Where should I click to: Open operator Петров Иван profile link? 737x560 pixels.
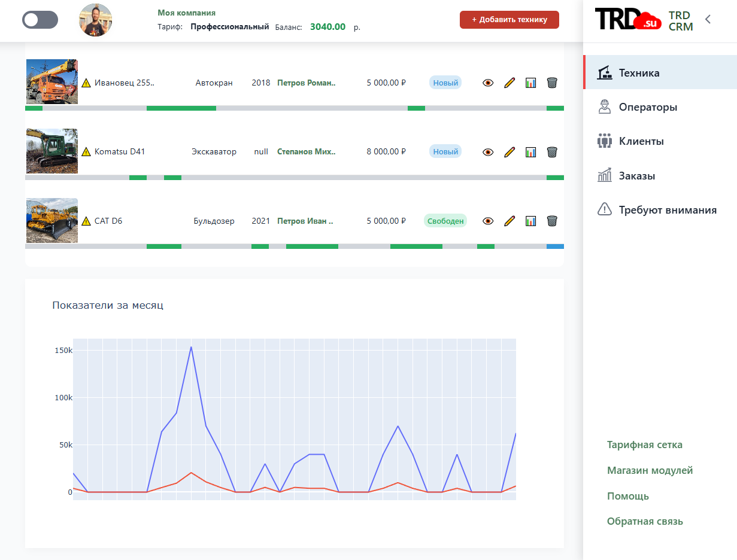click(x=305, y=221)
